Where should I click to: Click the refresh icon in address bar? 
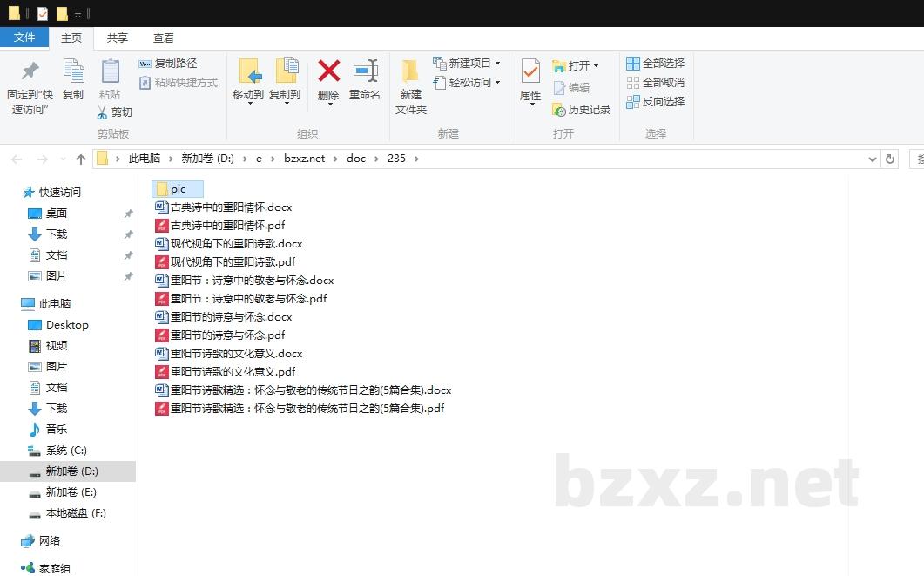[889, 159]
